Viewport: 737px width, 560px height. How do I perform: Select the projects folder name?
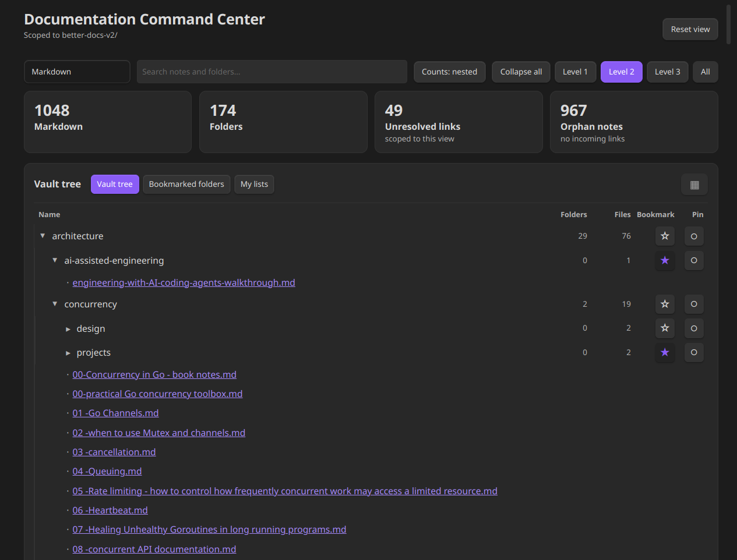click(x=93, y=352)
